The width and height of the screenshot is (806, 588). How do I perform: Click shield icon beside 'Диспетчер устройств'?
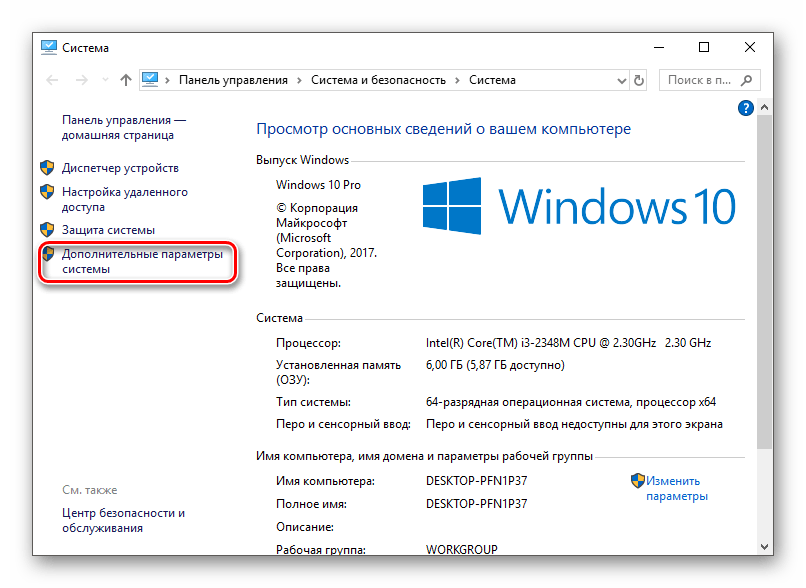pos(47,168)
